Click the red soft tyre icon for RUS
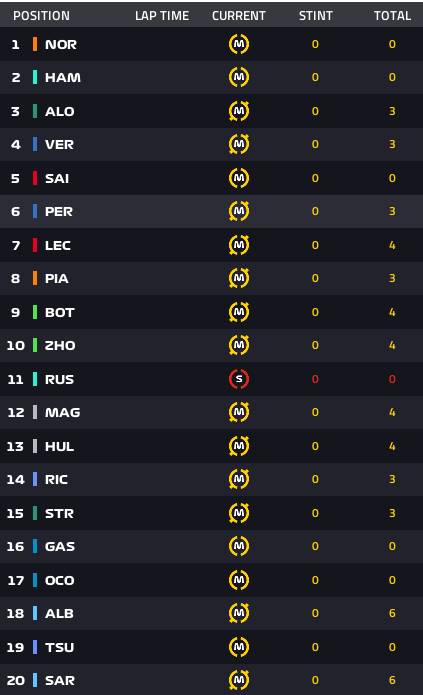 (x=239, y=379)
